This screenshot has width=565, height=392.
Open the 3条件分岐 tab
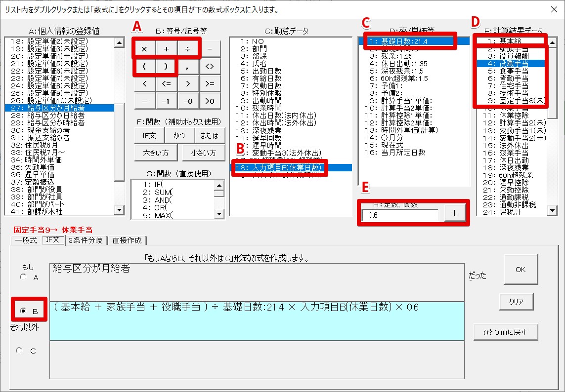pyautogui.click(x=86, y=240)
